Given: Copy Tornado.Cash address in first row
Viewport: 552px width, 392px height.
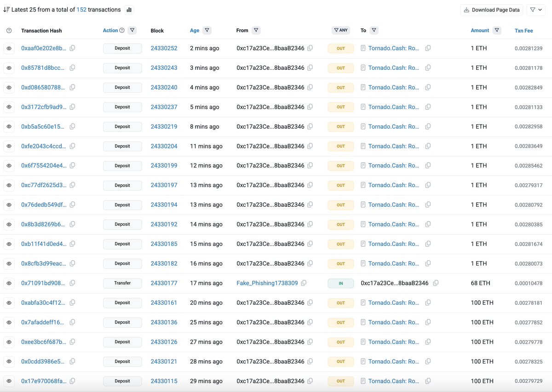Looking at the screenshot, I should 428,48.
